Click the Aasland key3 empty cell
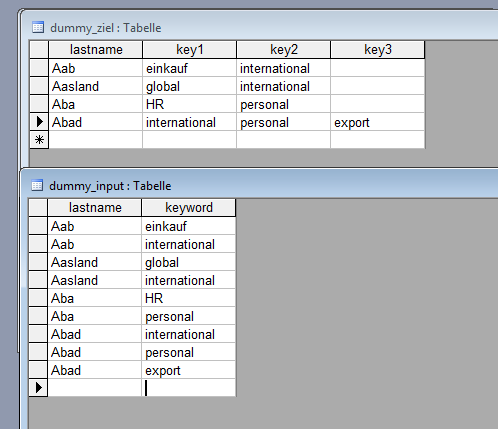The height and width of the screenshot is (429, 498). 378,86
